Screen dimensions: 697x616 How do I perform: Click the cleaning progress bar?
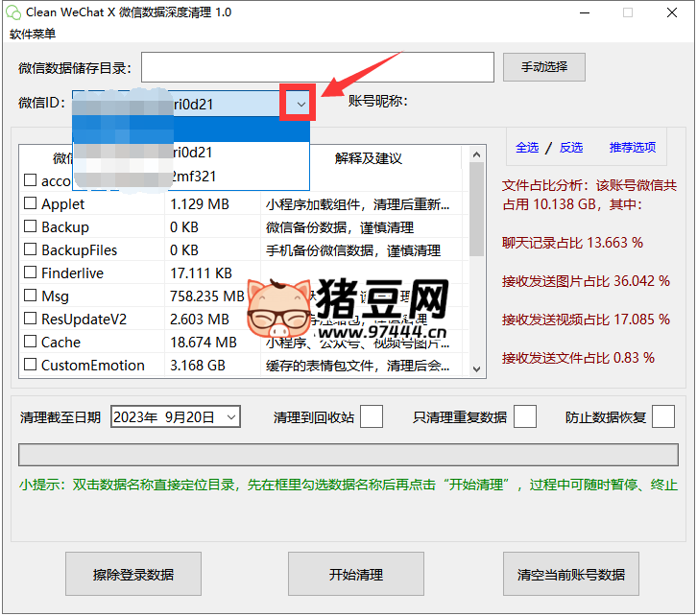click(348, 455)
